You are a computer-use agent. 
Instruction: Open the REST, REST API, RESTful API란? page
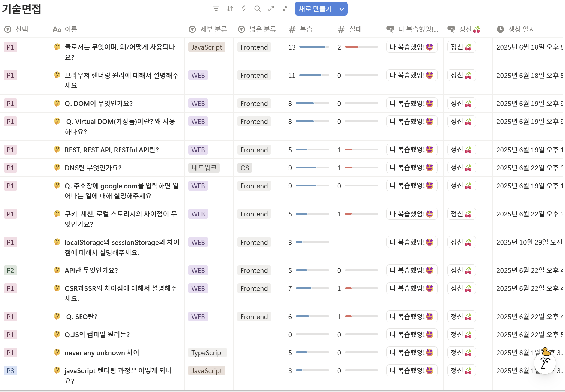tap(112, 150)
